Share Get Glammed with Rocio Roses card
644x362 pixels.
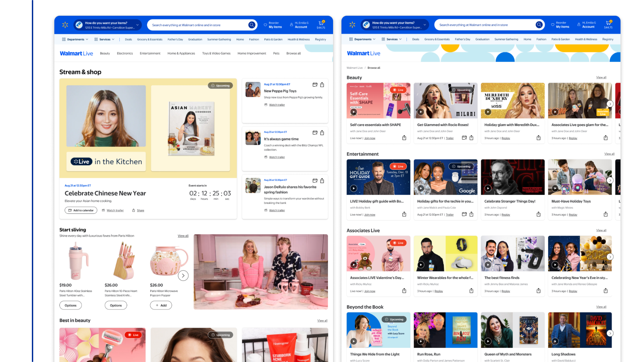471,138
